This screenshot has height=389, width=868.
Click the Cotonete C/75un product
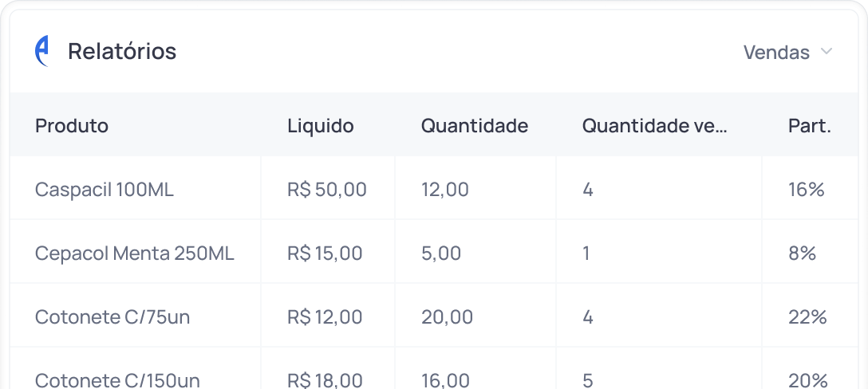click(x=112, y=317)
